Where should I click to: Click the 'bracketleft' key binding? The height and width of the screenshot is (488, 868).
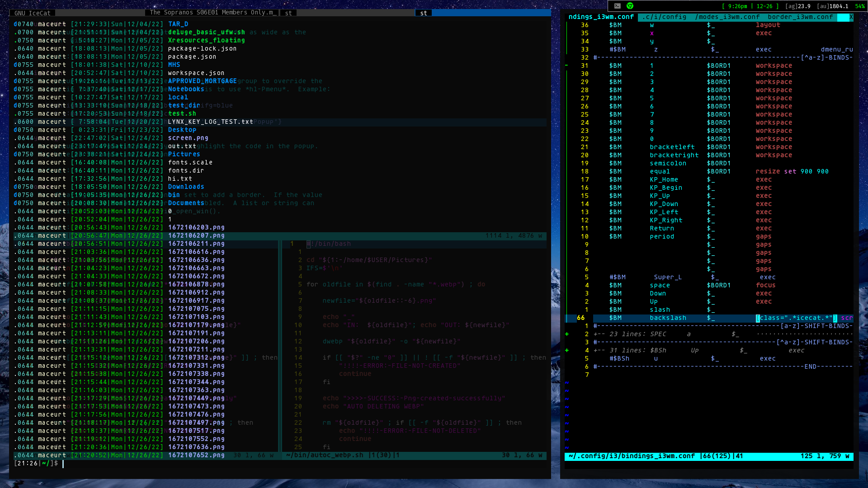tap(672, 147)
